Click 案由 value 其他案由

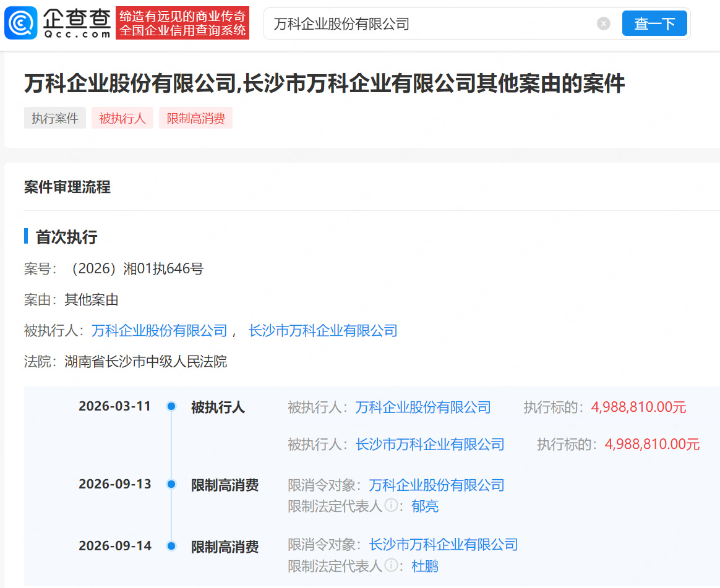[92, 300]
